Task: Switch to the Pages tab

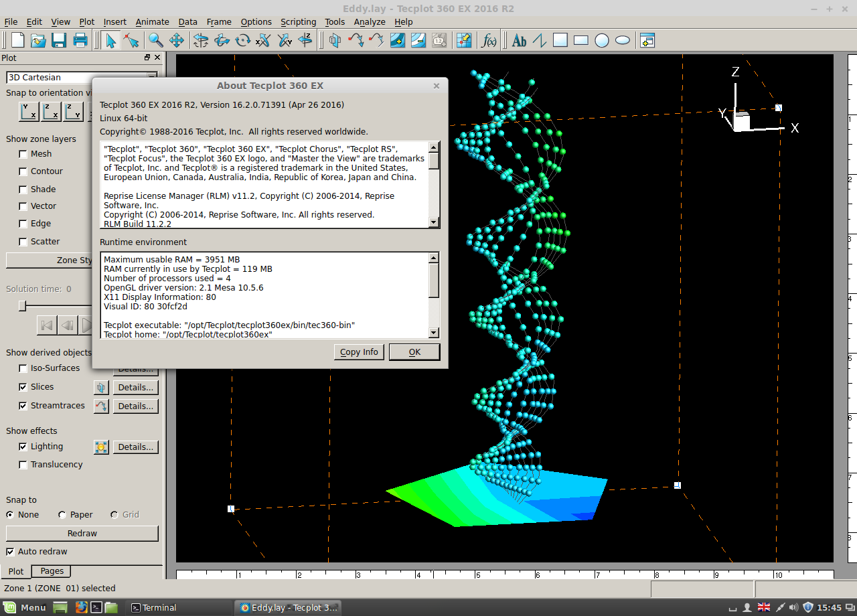Action: point(52,571)
